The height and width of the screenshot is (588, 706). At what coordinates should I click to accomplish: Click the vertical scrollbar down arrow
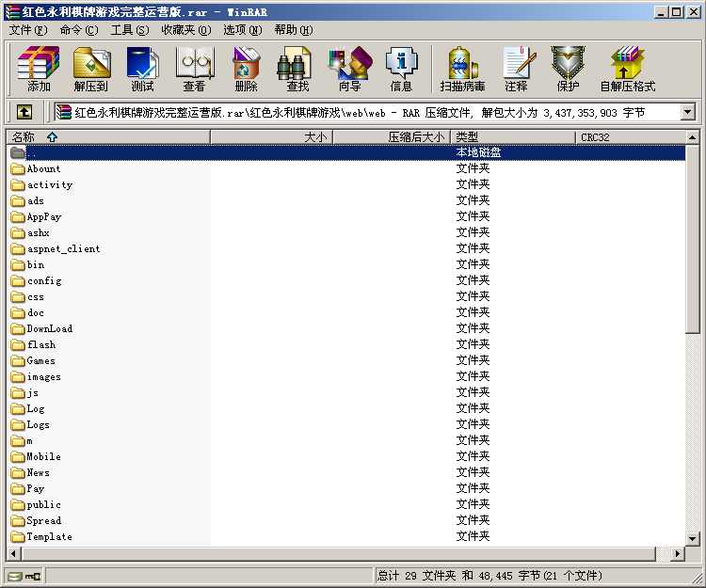coord(692,538)
